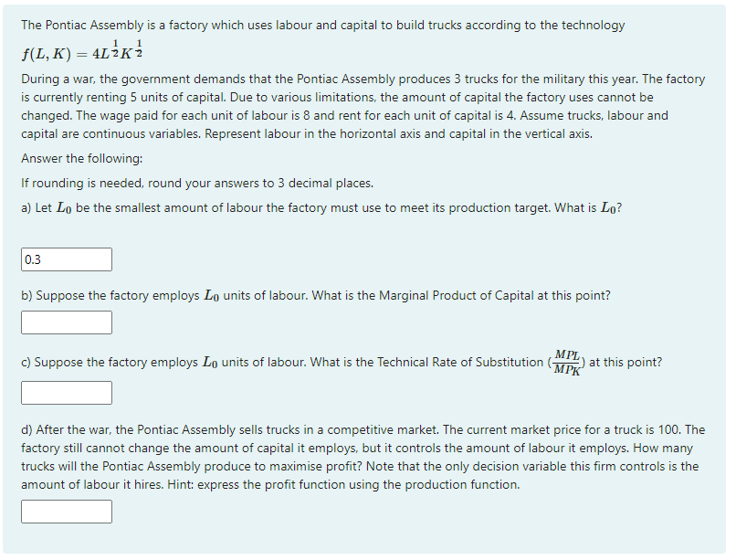This screenshot has height=560, width=736.
Task: Click the opening sentence about Pontiac Assembly
Action: point(323,26)
